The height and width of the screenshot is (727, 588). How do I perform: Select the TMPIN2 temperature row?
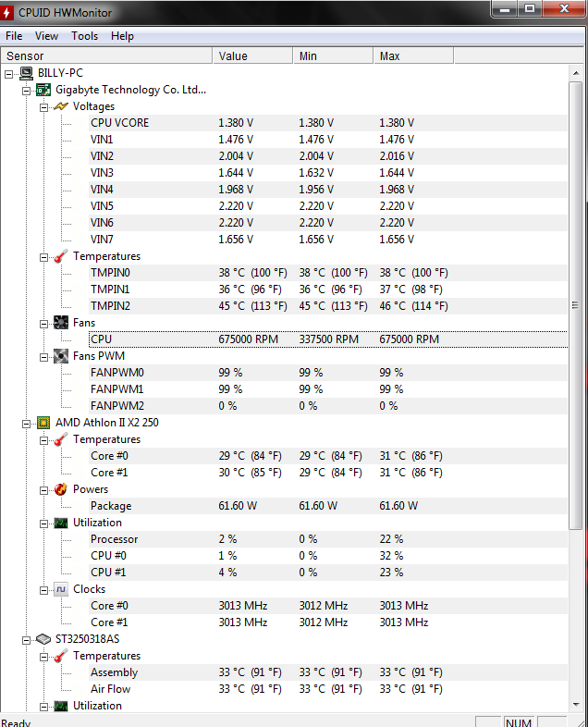click(328, 306)
